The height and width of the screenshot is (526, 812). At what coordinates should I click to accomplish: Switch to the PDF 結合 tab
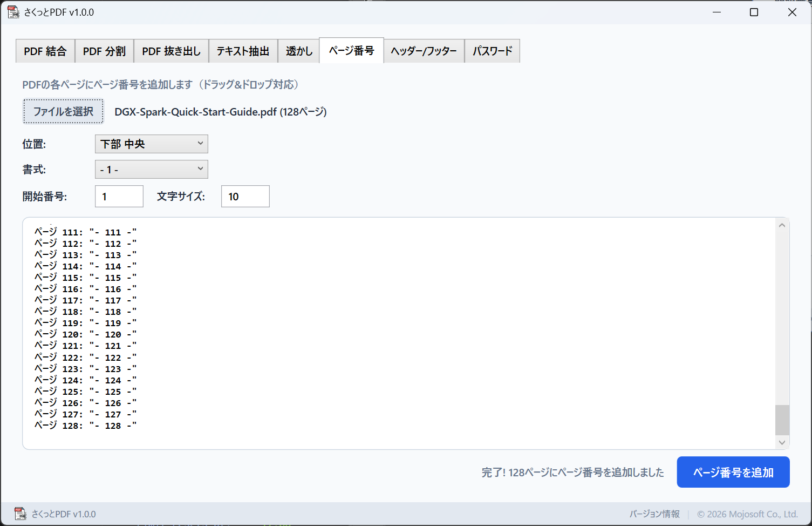(x=45, y=51)
